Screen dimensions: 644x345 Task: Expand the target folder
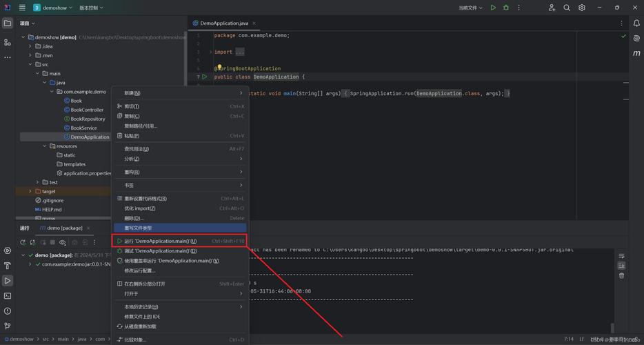30,191
